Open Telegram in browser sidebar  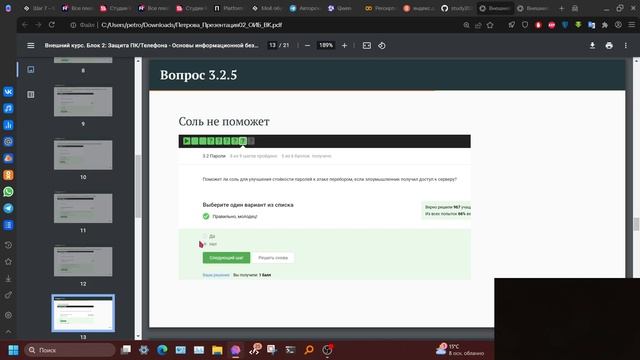[8, 208]
